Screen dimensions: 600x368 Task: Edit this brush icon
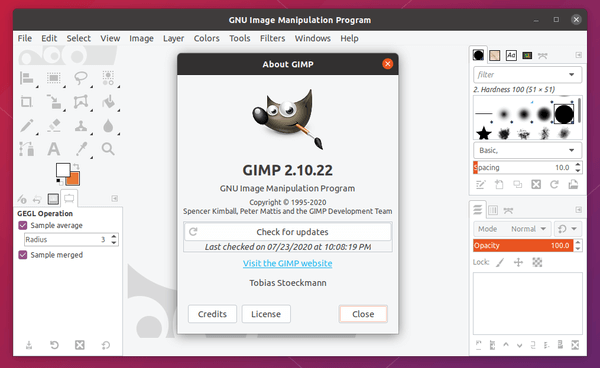[481, 185]
